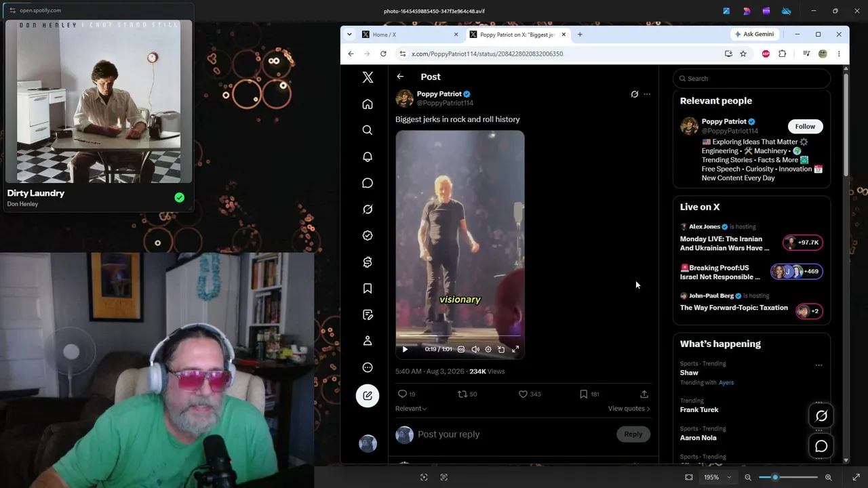Click the address bar URL

487,54
